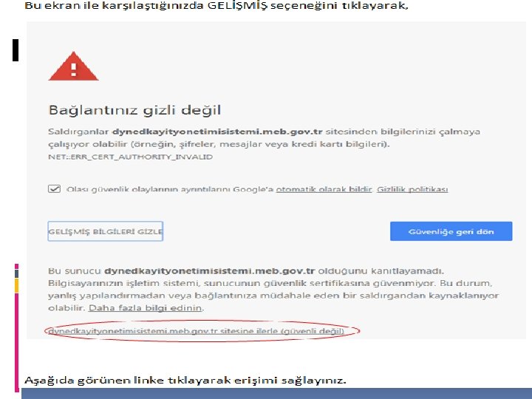Click the red warning triangle icon

pos(73,66)
